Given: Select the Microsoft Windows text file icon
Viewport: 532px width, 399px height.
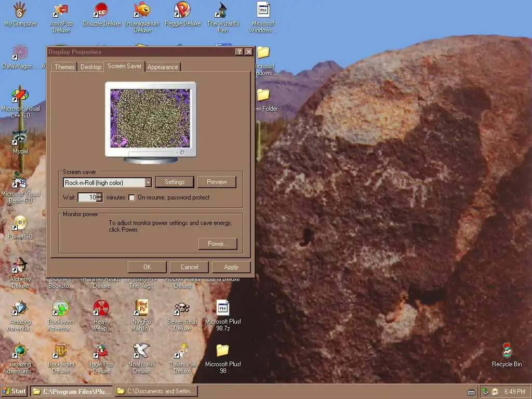Looking at the screenshot, I should (263, 10).
